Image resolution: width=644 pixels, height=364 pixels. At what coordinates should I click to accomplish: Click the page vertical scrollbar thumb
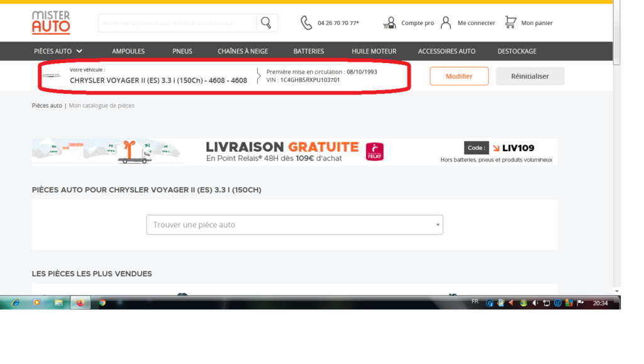(616, 33)
